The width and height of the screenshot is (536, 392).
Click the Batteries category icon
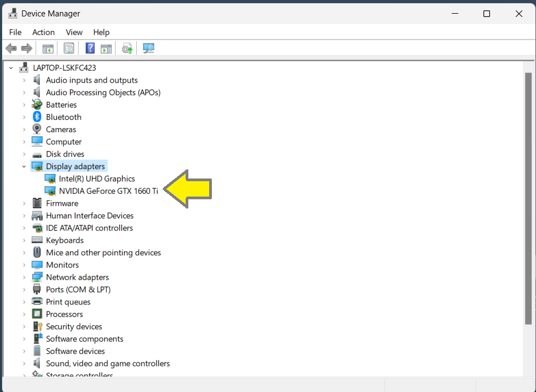(36, 105)
